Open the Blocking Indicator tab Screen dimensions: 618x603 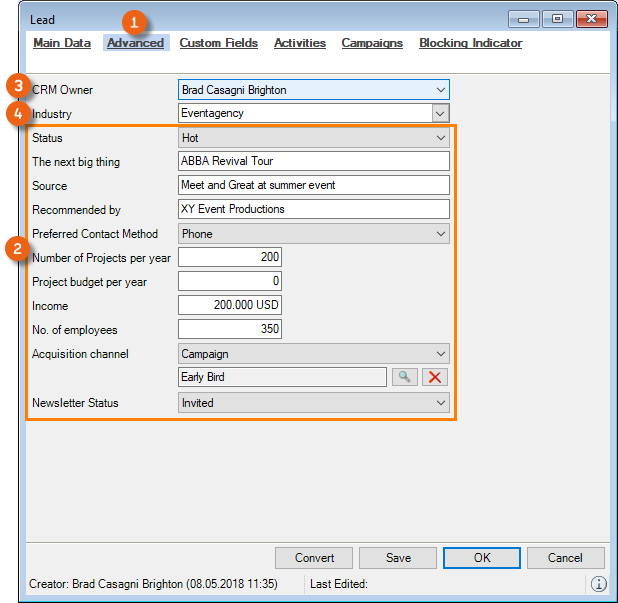[x=470, y=43]
